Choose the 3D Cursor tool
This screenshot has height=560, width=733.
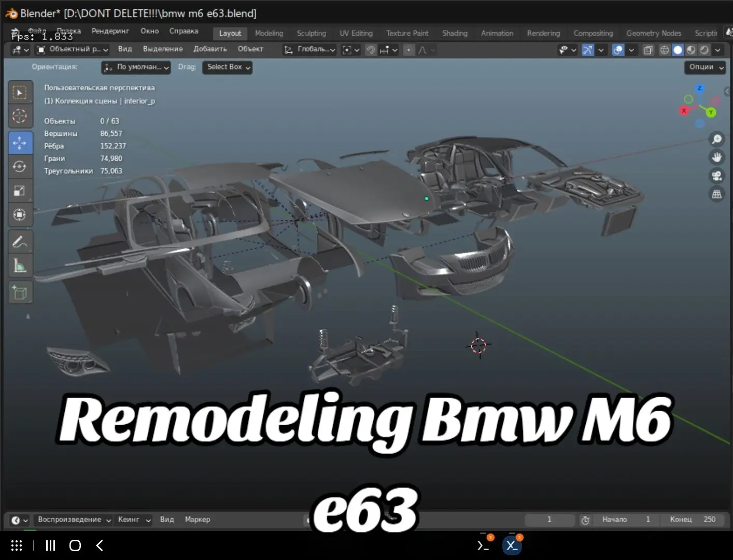(20, 116)
